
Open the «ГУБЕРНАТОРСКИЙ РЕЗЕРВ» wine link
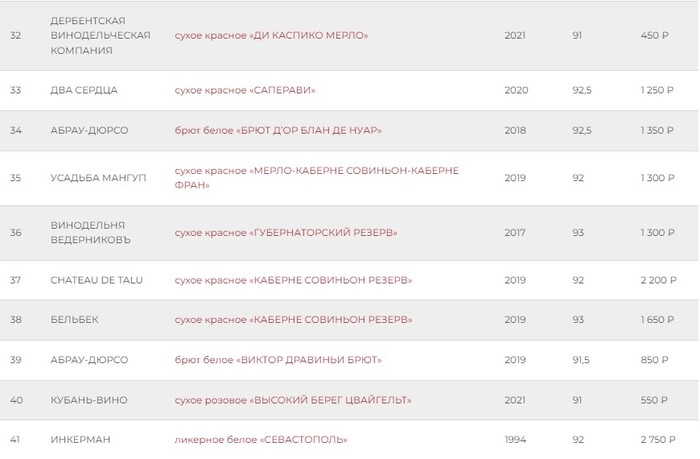(285, 233)
